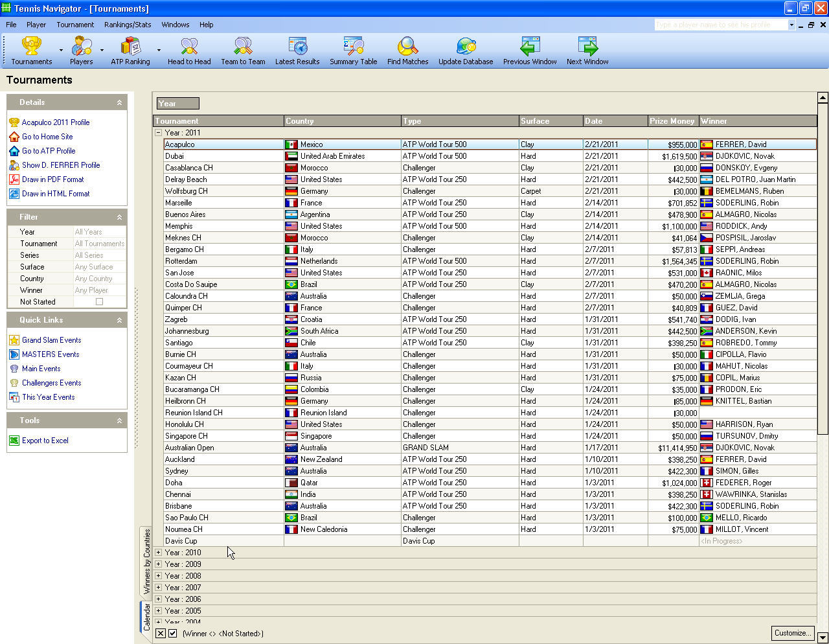Collapse the Filter panel
The height and width of the screenshot is (644, 829).
coord(119,217)
